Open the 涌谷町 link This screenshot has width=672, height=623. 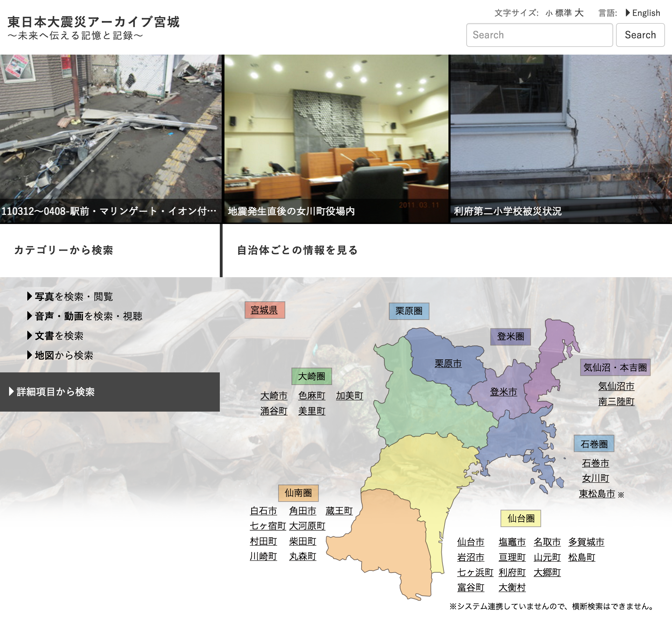274,411
